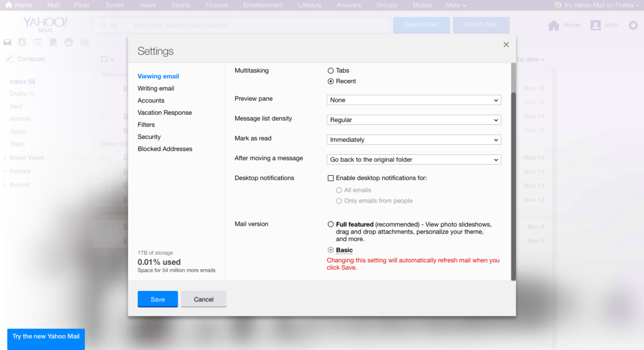
Task: Click the John profile avatar icon
Action: tap(595, 25)
